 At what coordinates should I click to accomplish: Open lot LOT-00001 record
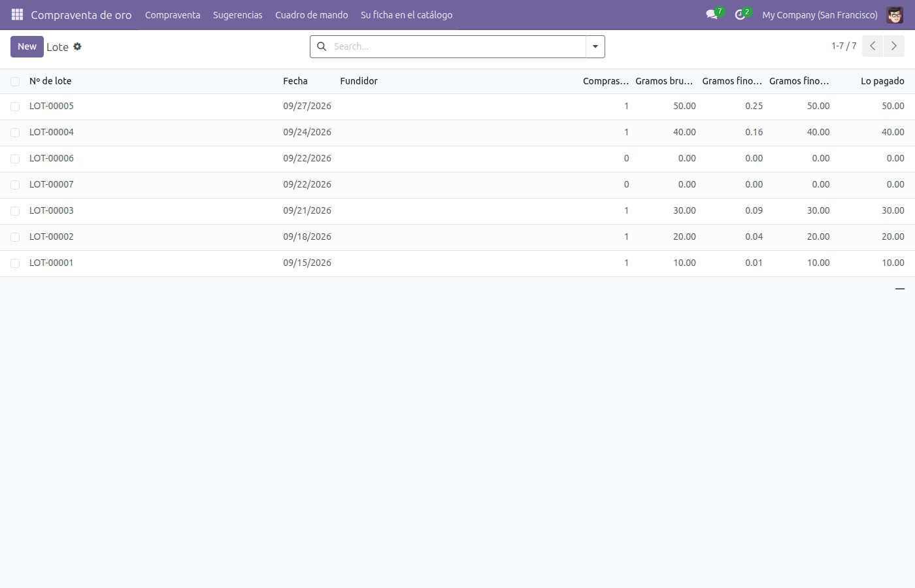[52, 263]
